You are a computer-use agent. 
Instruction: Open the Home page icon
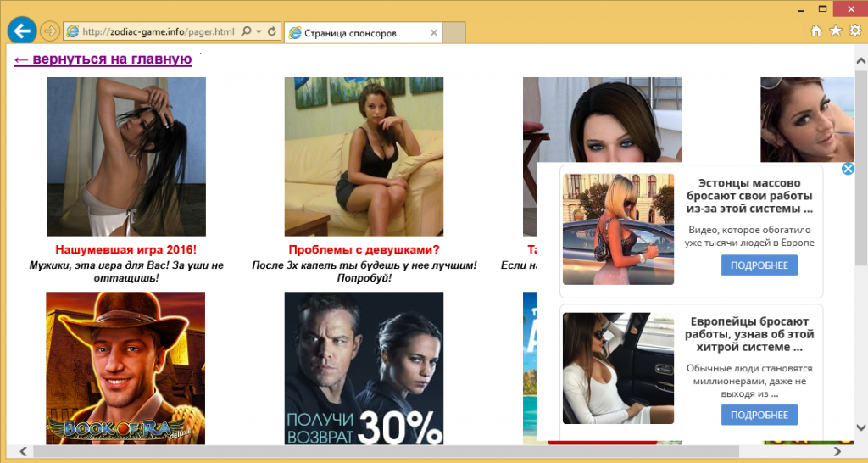click(x=816, y=31)
